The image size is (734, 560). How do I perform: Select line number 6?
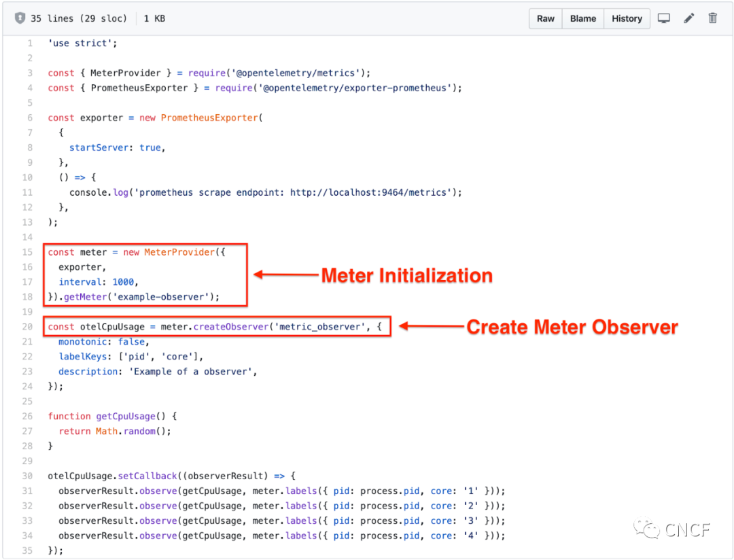pyautogui.click(x=30, y=118)
